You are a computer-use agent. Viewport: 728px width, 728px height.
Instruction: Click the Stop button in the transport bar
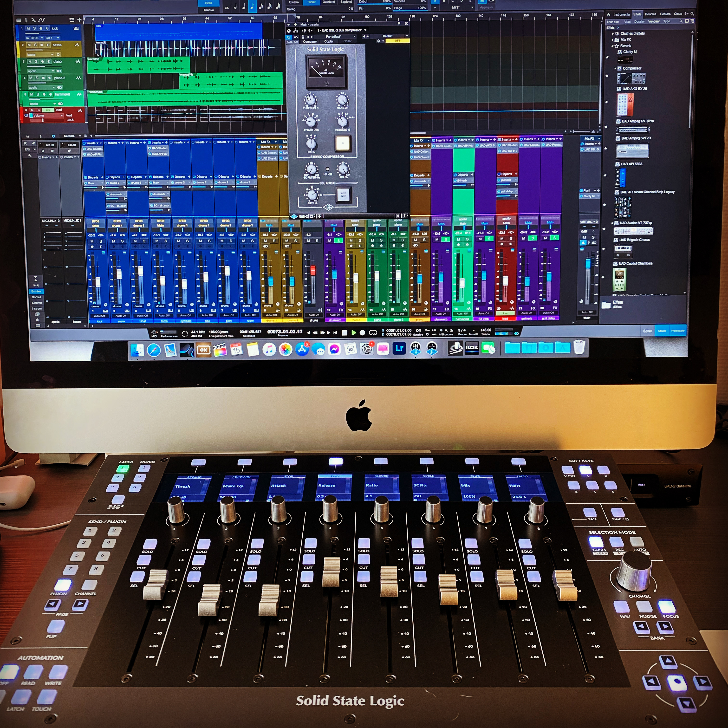click(344, 333)
